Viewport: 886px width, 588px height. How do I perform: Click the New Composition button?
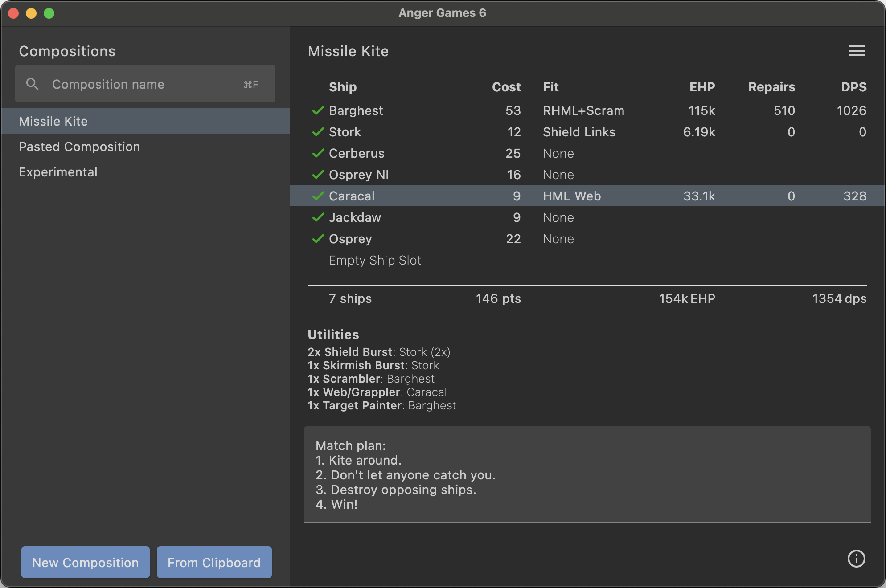85,562
